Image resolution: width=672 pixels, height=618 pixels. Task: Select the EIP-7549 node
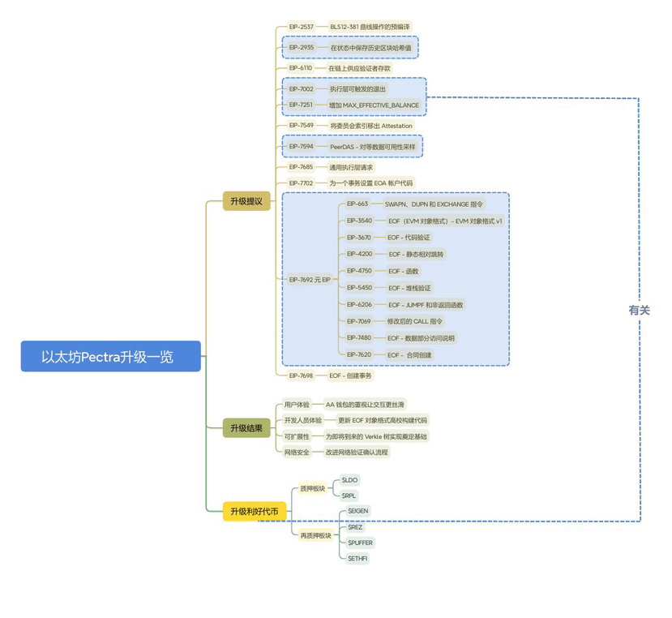(x=302, y=126)
